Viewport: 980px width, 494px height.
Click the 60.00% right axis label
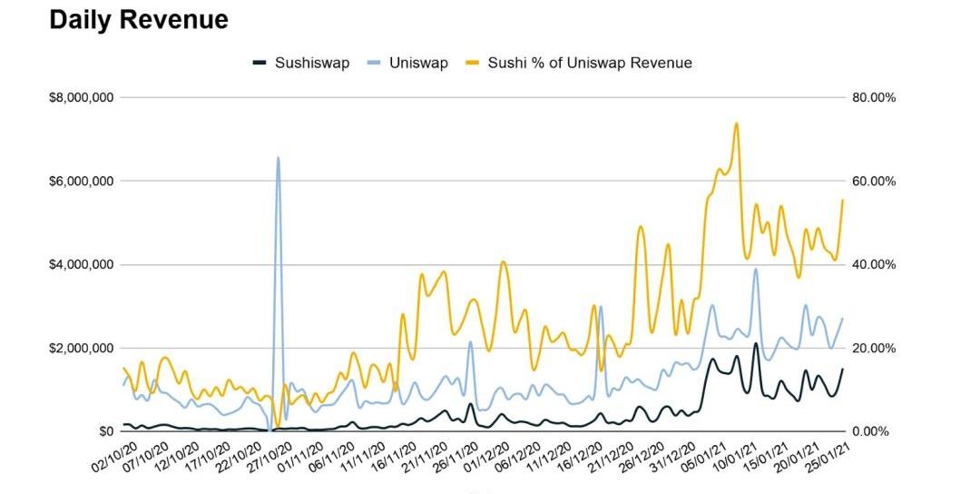[874, 181]
